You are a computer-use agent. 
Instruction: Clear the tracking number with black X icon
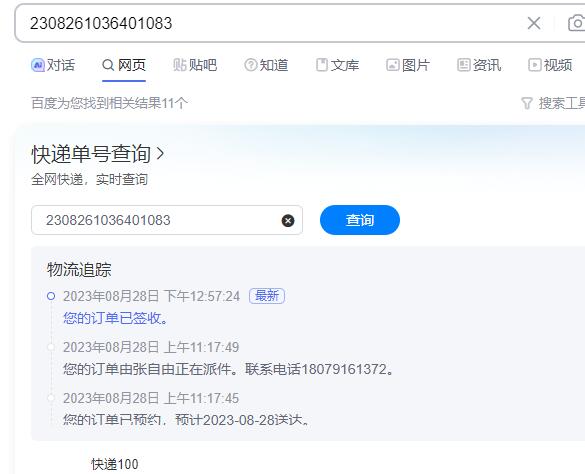click(288, 221)
